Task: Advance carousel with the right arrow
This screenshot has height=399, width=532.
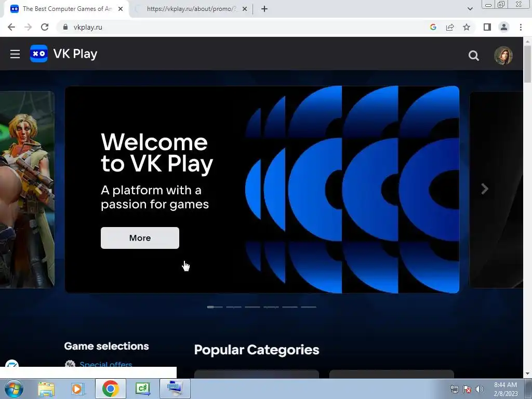Action: 485,189
